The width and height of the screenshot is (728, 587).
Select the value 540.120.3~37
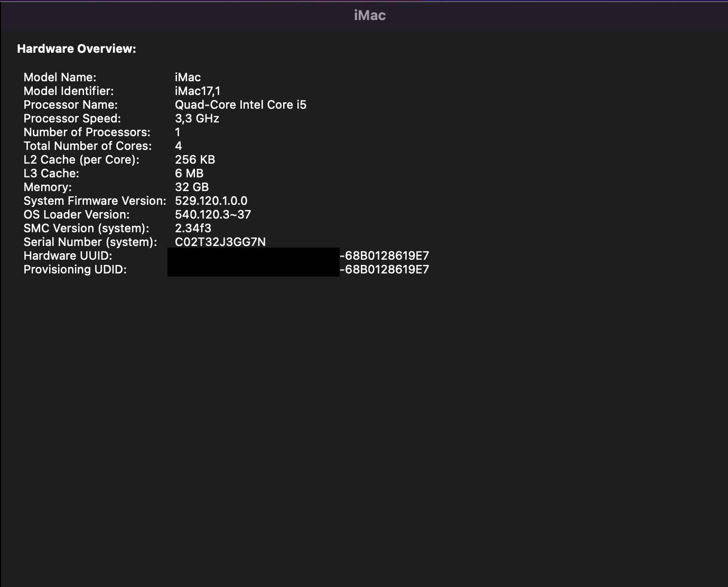[x=212, y=214]
